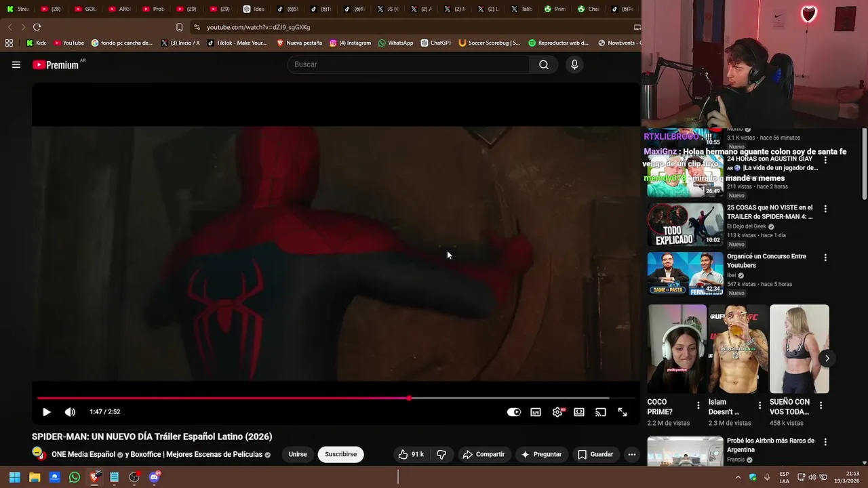Toggle subtitles/closed captions
The width and height of the screenshot is (868, 488).
536,412
